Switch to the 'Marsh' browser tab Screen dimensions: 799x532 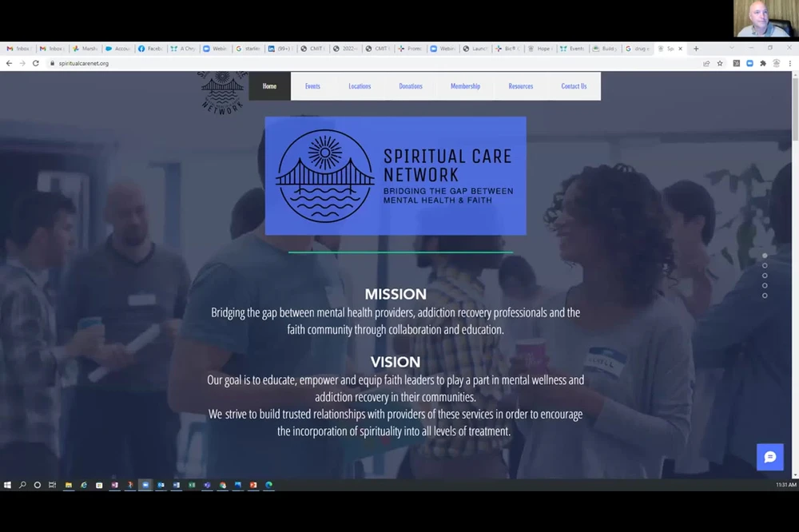click(x=85, y=49)
